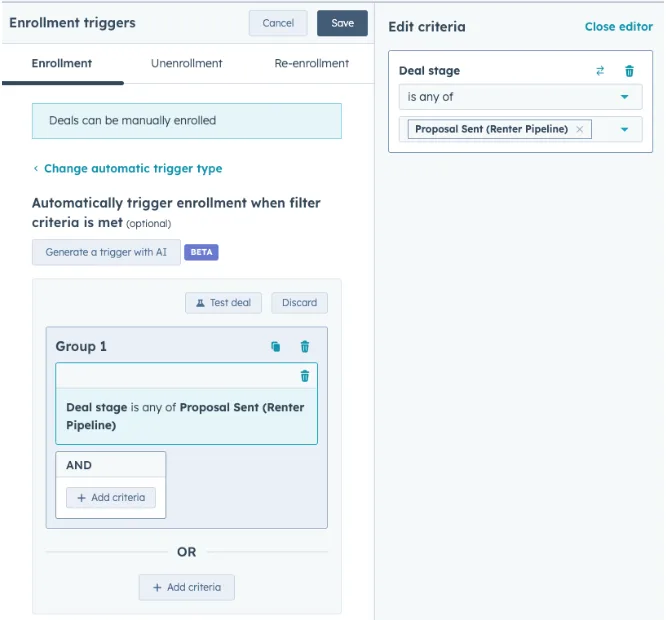
Task: Clone Group 1 using the copy icon
Action: (x=275, y=347)
